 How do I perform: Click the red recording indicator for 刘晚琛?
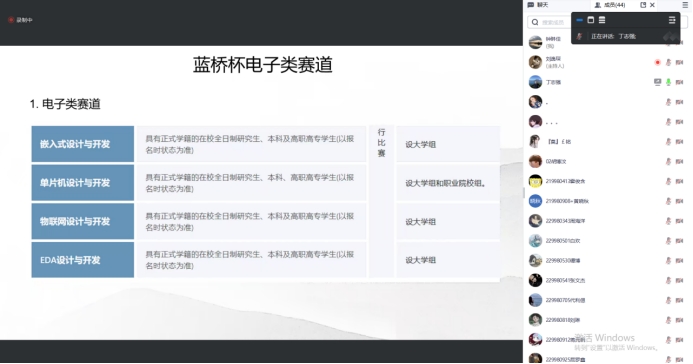pyautogui.click(x=658, y=62)
